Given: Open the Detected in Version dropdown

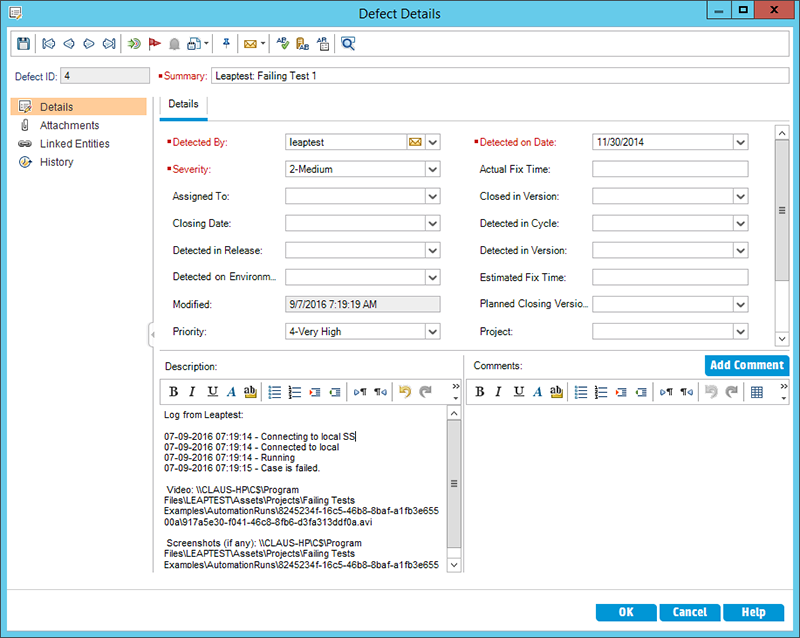Looking at the screenshot, I should (741, 250).
